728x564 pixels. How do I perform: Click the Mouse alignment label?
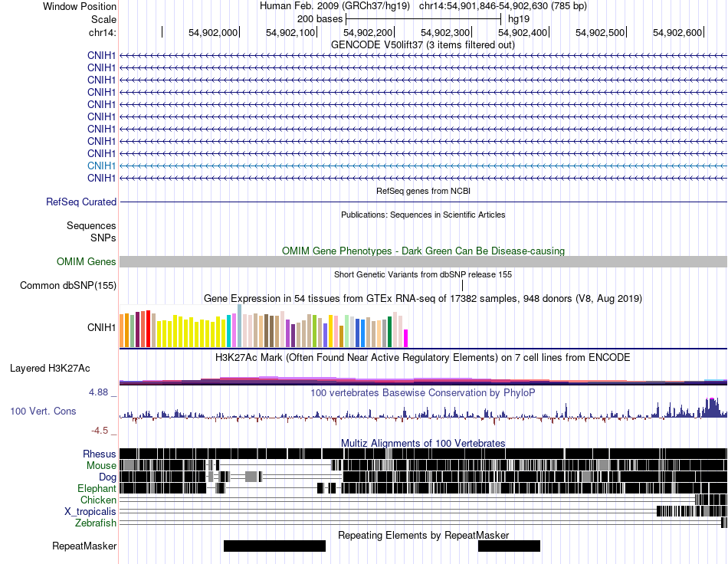tap(101, 466)
